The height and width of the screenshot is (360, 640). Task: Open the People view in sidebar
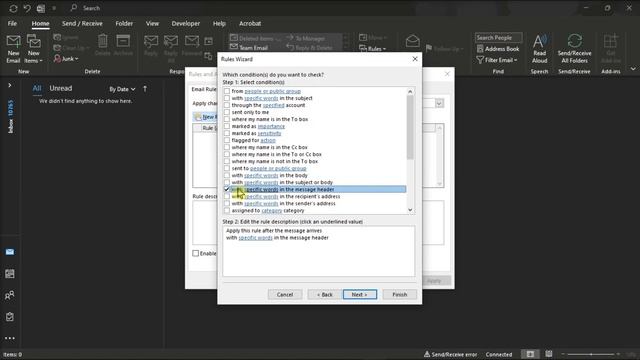click(x=10, y=295)
